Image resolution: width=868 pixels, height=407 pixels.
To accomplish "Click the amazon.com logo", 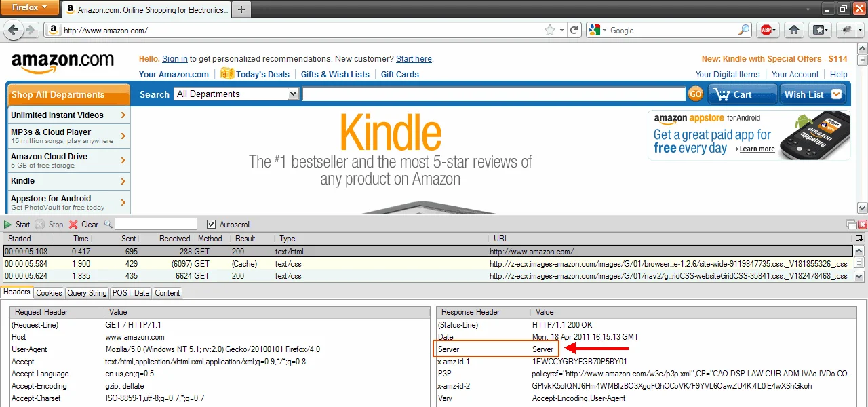I will pyautogui.click(x=62, y=63).
